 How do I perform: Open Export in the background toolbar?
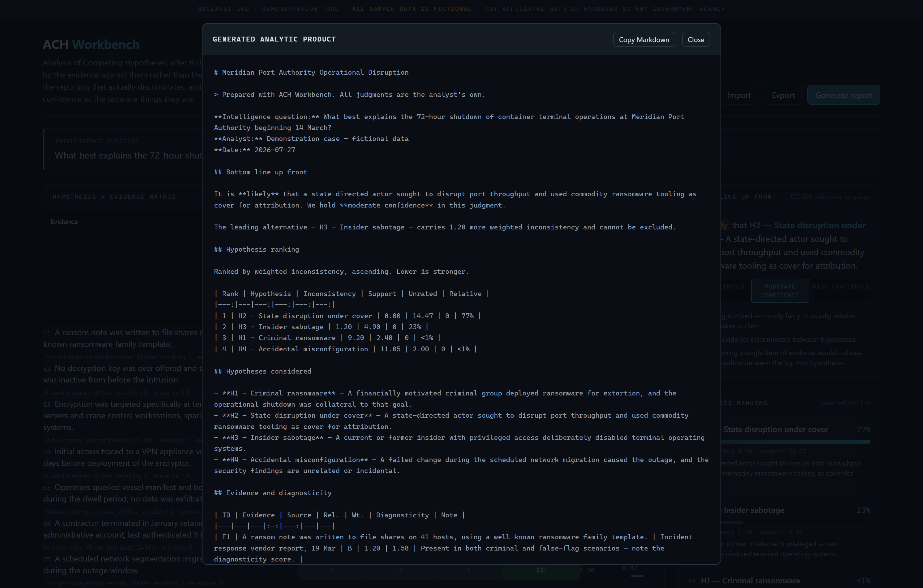(783, 95)
